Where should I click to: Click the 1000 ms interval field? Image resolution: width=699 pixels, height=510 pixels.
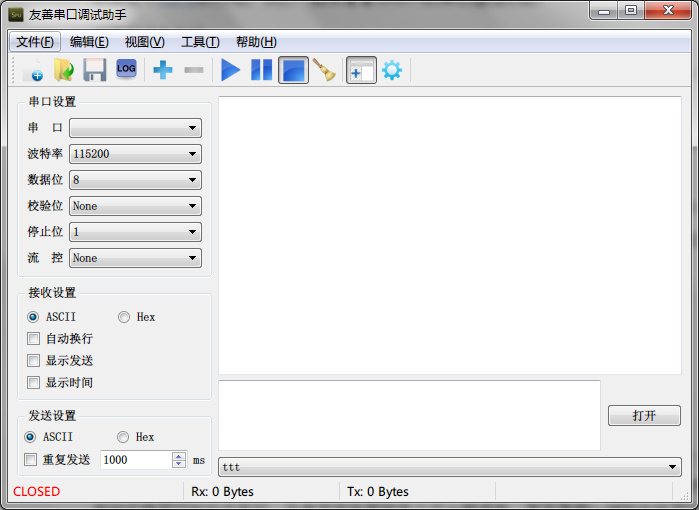136,460
